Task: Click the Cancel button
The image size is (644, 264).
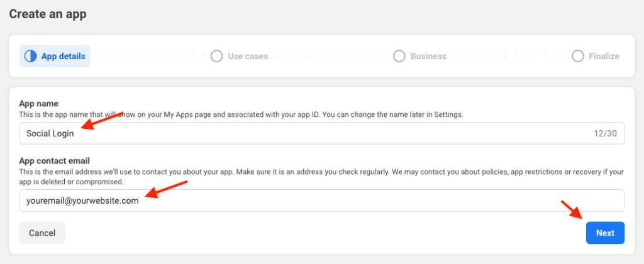Action: pos(42,233)
